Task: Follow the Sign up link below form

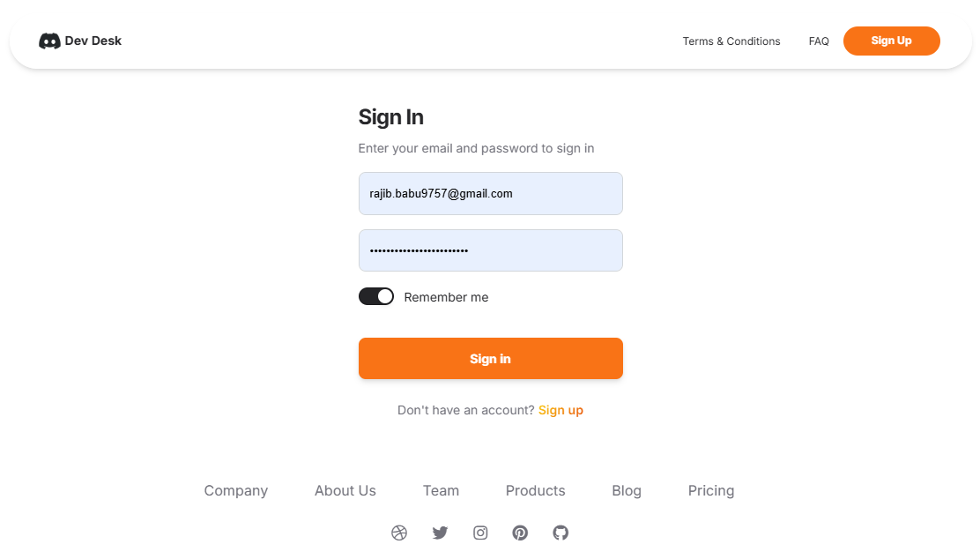Action: (561, 410)
